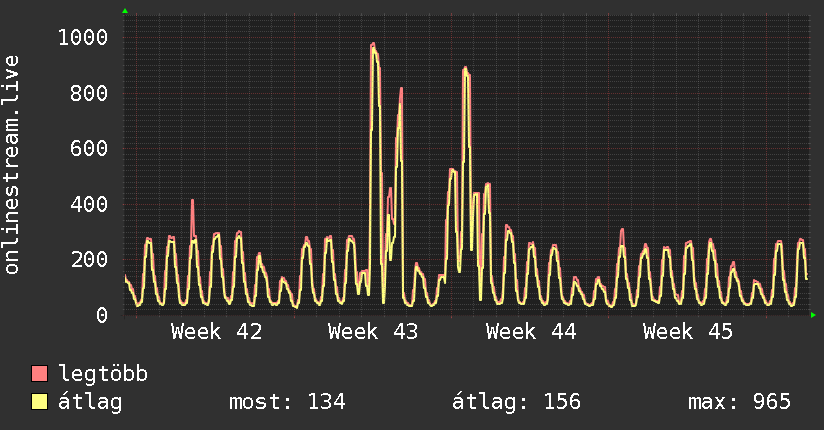Click the green arrow at x-axis end
The height and width of the screenshot is (430, 824).
coord(813,315)
